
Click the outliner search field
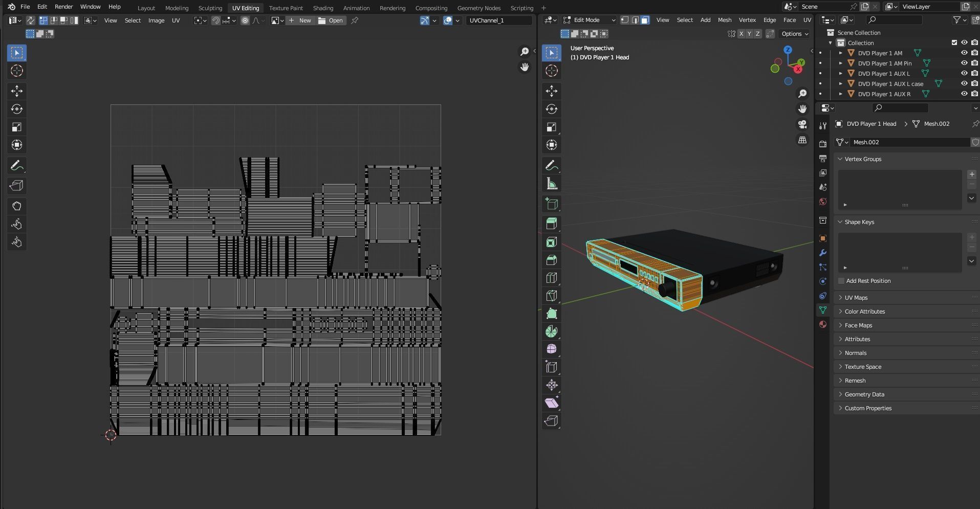click(x=894, y=20)
